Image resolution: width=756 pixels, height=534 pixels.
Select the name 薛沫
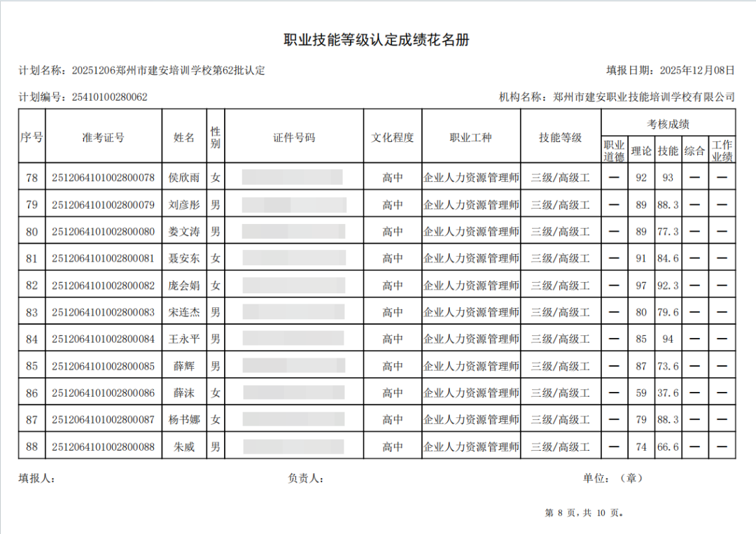pyautogui.click(x=184, y=393)
